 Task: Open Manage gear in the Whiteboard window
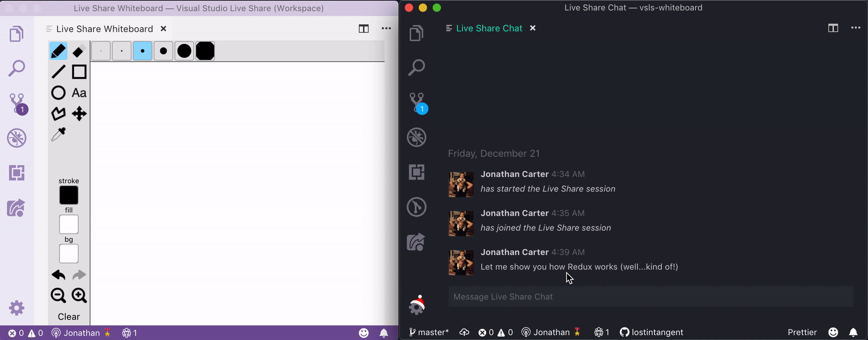[17, 308]
